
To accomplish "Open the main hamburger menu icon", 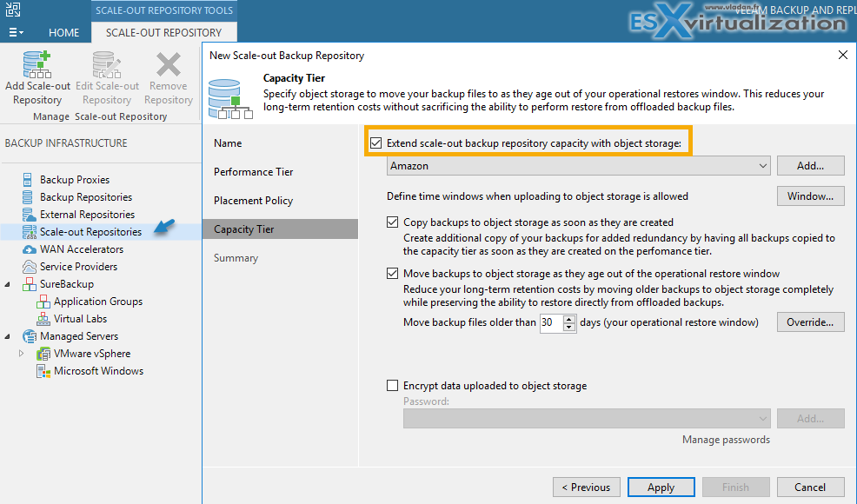I will tap(16, 32).
